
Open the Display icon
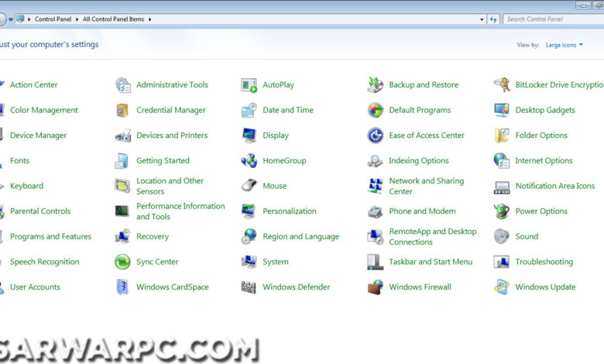click(249, 136)
